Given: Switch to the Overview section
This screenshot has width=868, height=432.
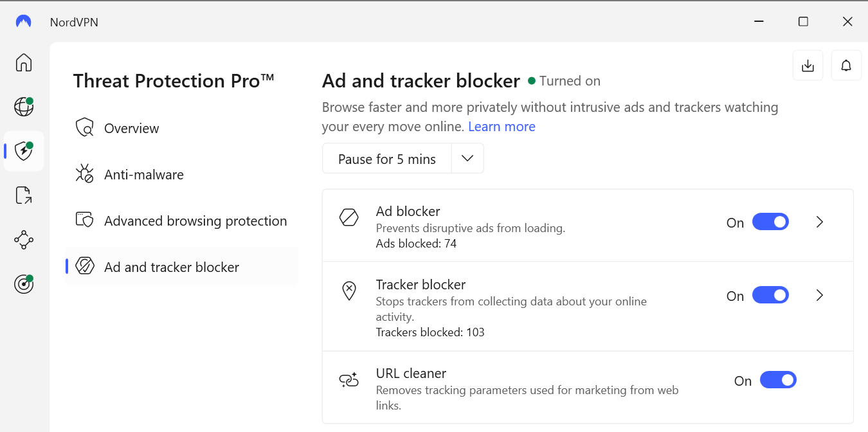Looking at the screenshot, I should [132, 128].
